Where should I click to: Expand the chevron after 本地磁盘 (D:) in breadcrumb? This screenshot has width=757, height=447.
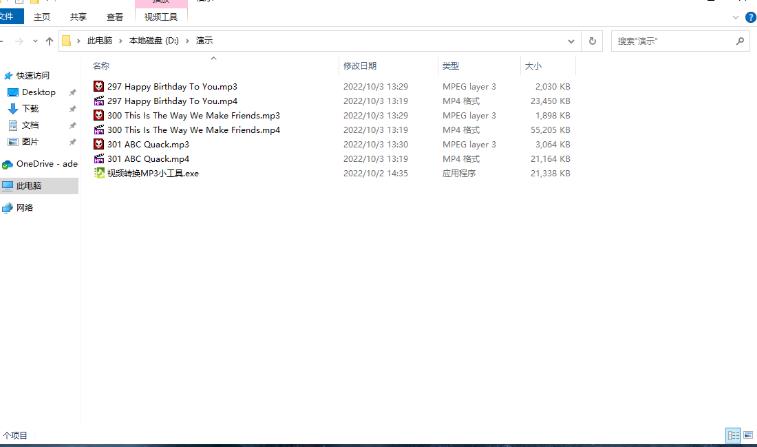click(187, 41)
